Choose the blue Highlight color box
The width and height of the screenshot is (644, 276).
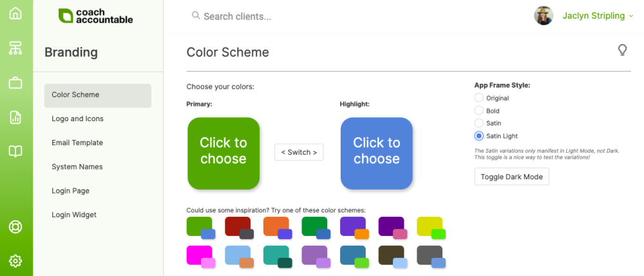pos(376,153)
